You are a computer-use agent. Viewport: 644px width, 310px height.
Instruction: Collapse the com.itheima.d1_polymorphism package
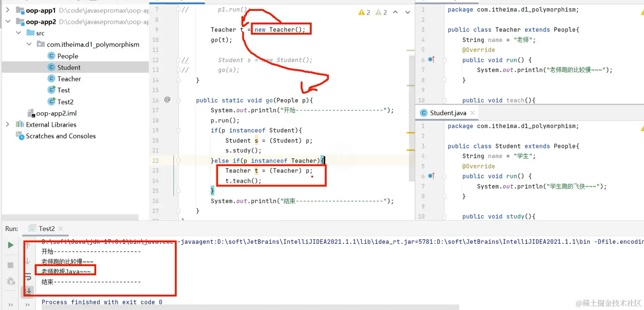tap(29, 44)
